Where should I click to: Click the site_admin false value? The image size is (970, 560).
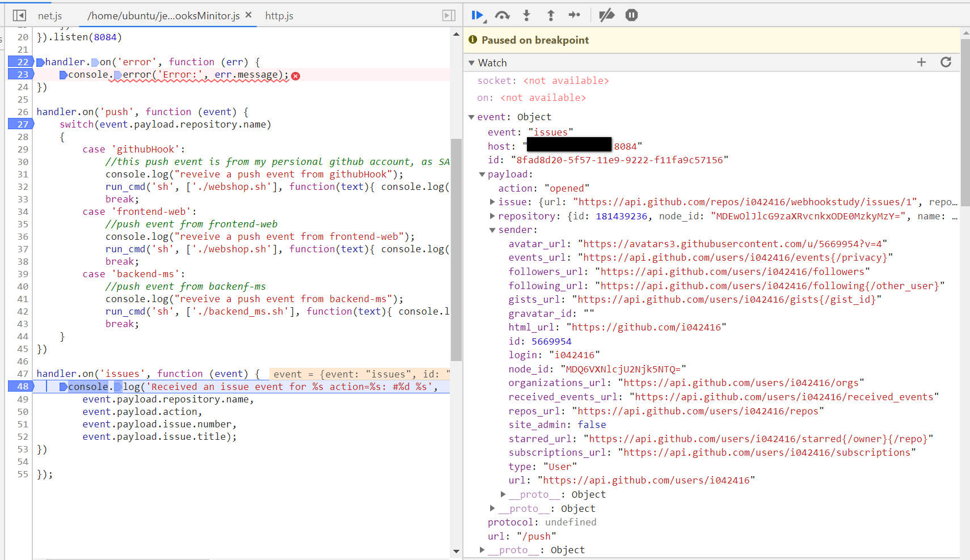click(592, 425)
